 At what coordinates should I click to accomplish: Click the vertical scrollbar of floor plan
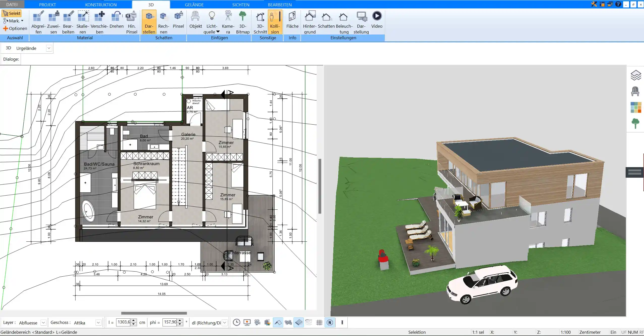click(320, 186)
